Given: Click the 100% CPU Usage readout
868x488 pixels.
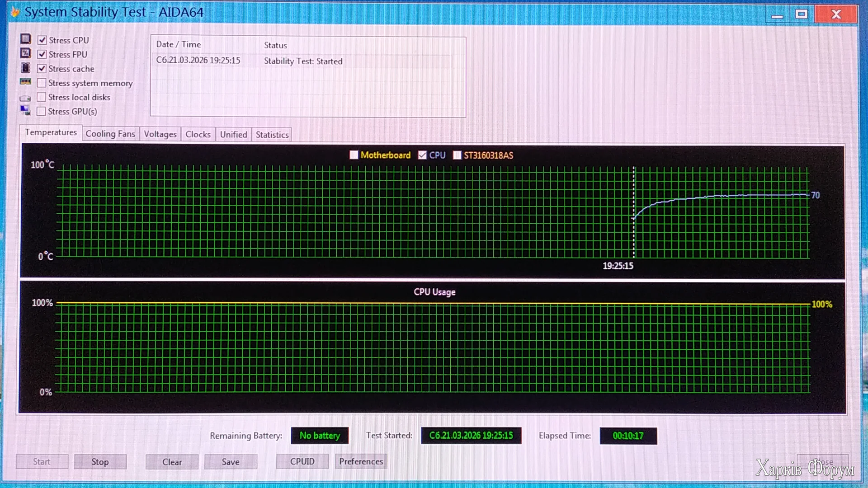Looking at the screenshot, I should pyautogui.click(x=822, y=304).
